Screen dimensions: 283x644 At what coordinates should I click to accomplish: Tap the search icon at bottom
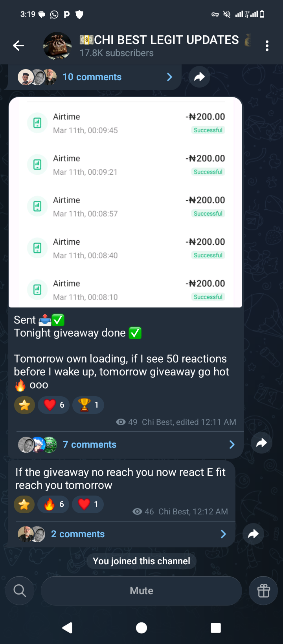[x=20, y=591]
